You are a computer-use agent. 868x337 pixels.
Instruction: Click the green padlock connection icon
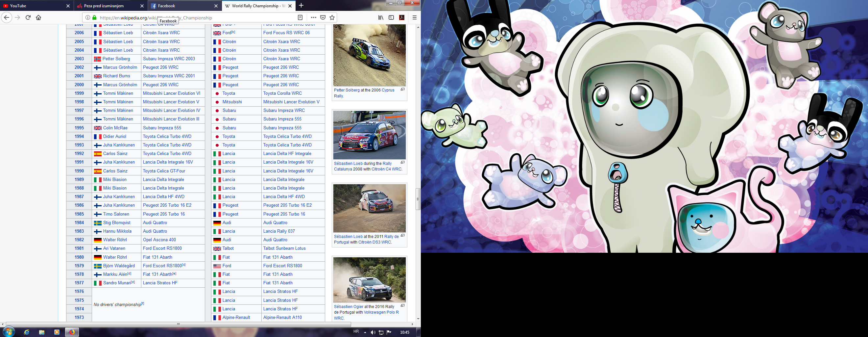[x=94, y=17]
